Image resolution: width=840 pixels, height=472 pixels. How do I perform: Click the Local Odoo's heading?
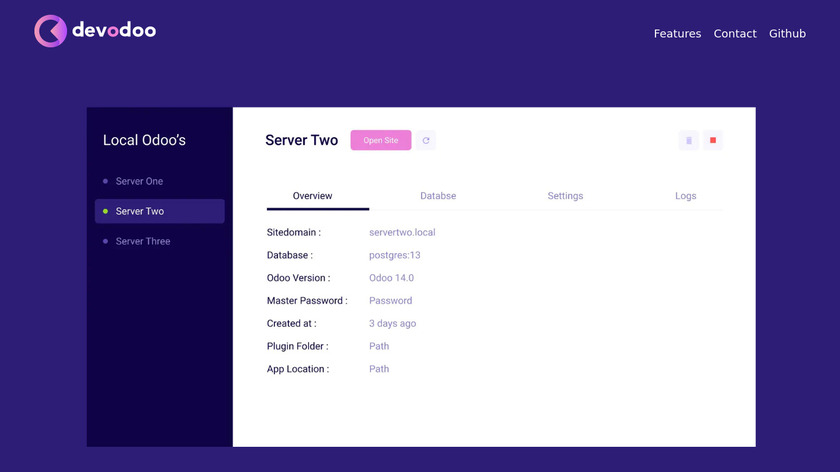point(144,140)
